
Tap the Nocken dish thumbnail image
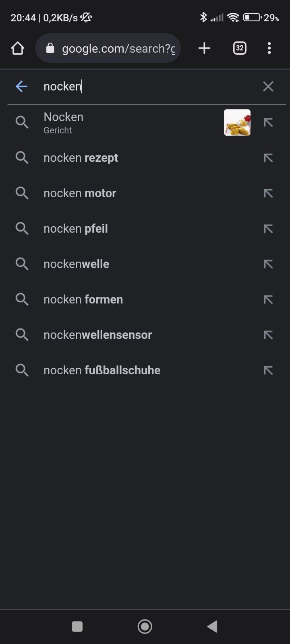point(237,122)
